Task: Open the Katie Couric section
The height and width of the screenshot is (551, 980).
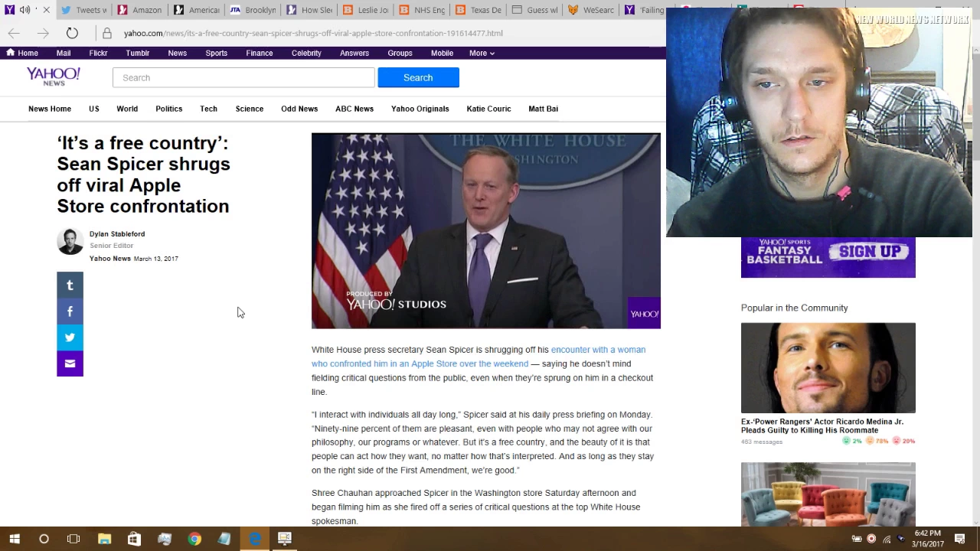Action: pyautogui.click(x=488, y=109)
